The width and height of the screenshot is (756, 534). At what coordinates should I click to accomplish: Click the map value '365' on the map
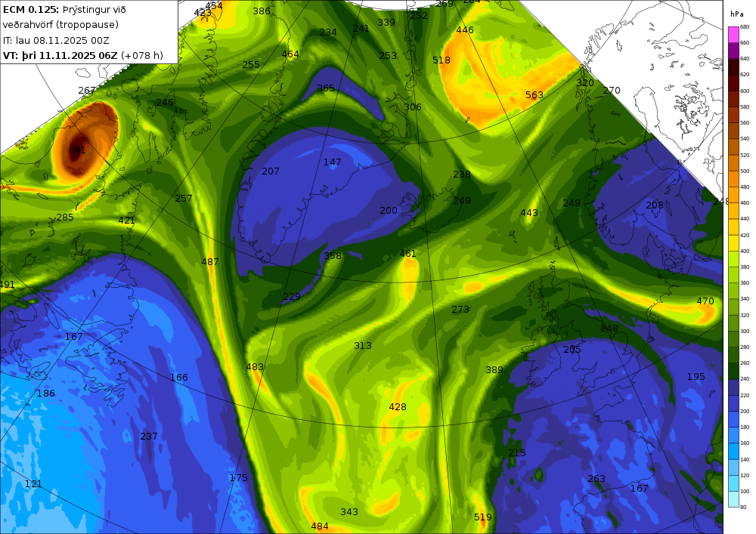[325, 88]
